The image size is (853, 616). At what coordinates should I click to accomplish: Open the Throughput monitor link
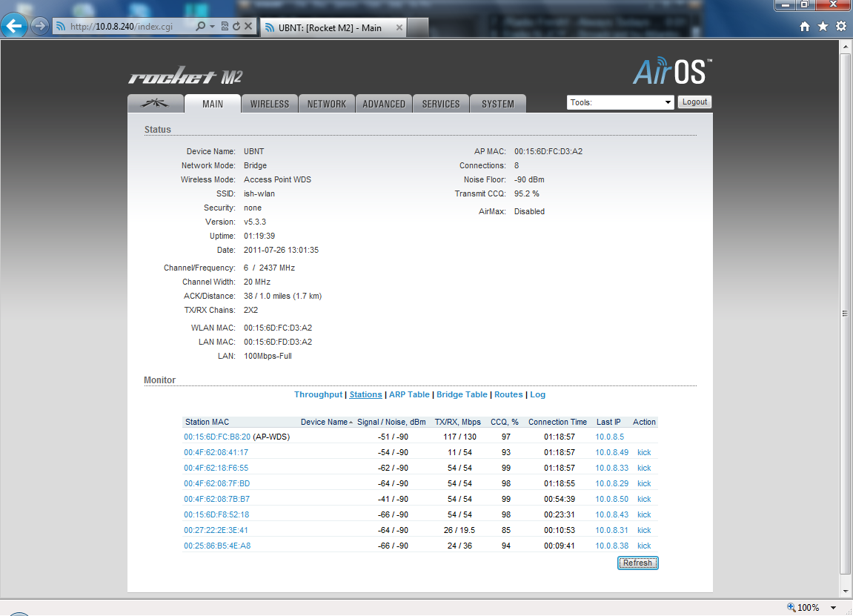pyautogui.click(x=319, y=395)
